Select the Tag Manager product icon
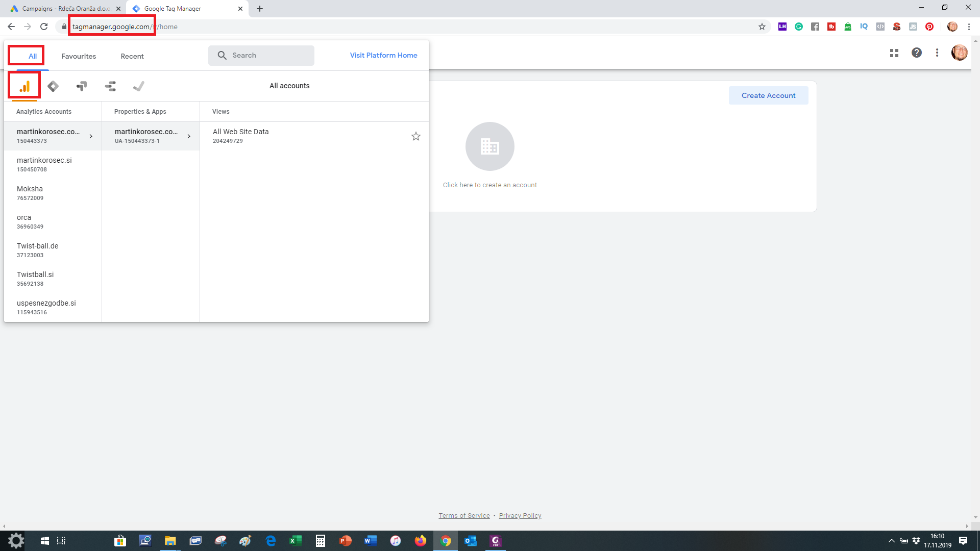980x551 pixels. click(53, 86)
